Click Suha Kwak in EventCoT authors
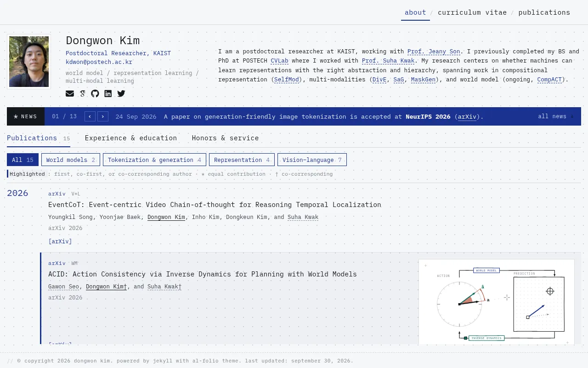This screenshot has height=368, width=588. [303, 217]
